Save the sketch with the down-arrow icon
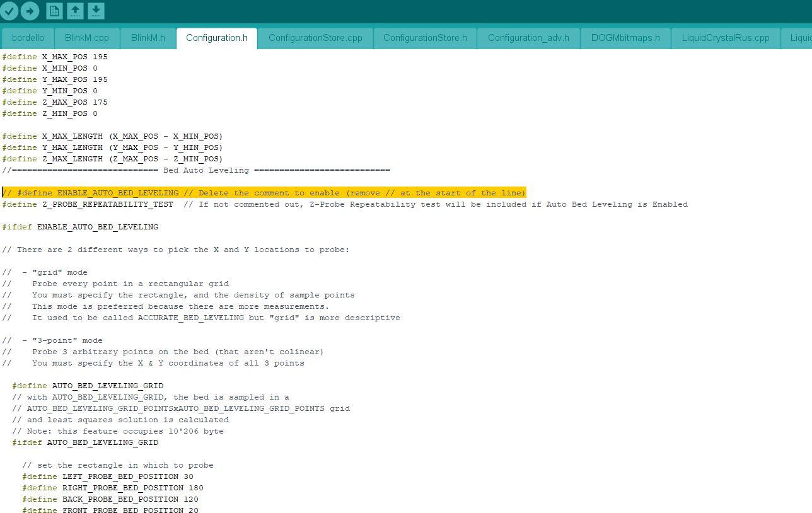Image resolution: width=812 pixels, height=513 pixels. point(96,11)
